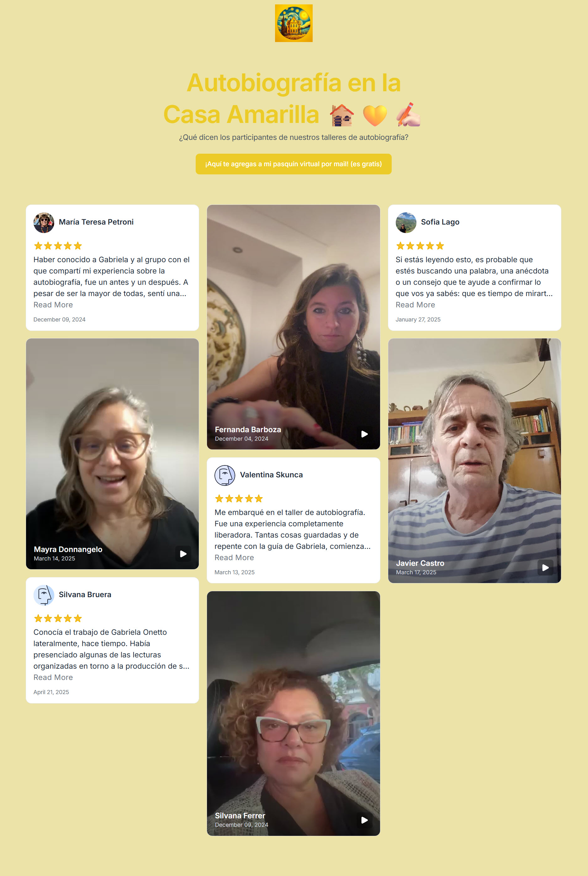This screenshot has width=588, height=876.
Task: Play Silvana Ferrer's video testimonial
Action: click(x=364, y=820)
